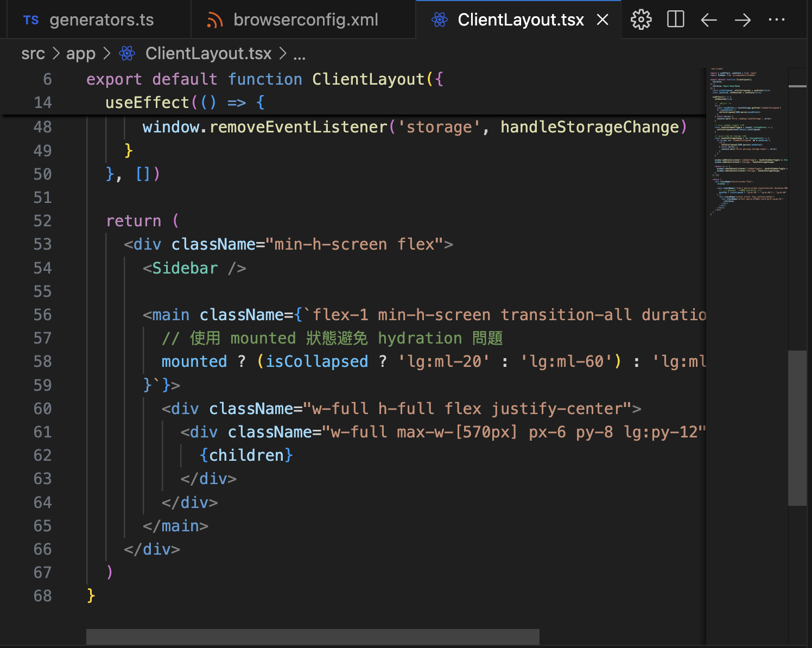This screenshot has height=648, width=812.
Task: Place cursor on the Sidebar component tag
Action: click(185, 268)
